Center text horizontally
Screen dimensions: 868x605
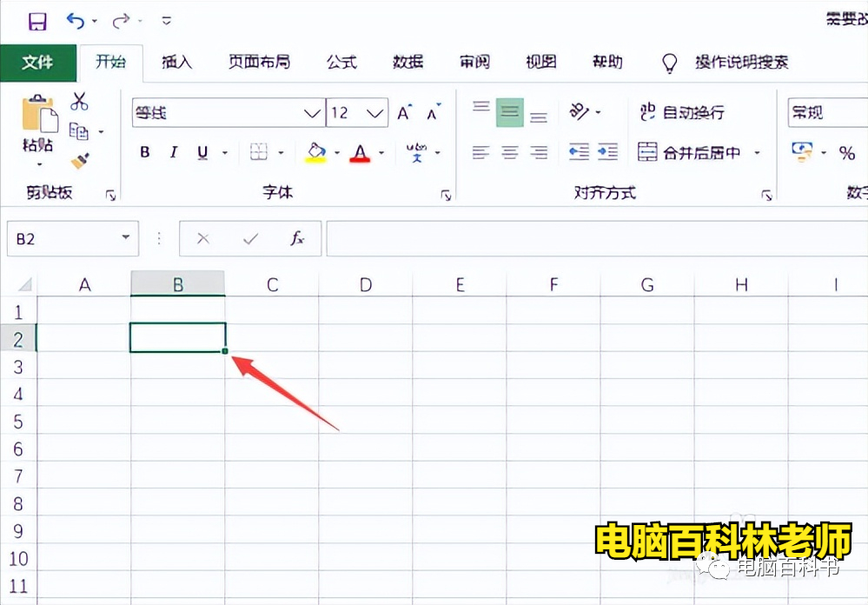510,152
